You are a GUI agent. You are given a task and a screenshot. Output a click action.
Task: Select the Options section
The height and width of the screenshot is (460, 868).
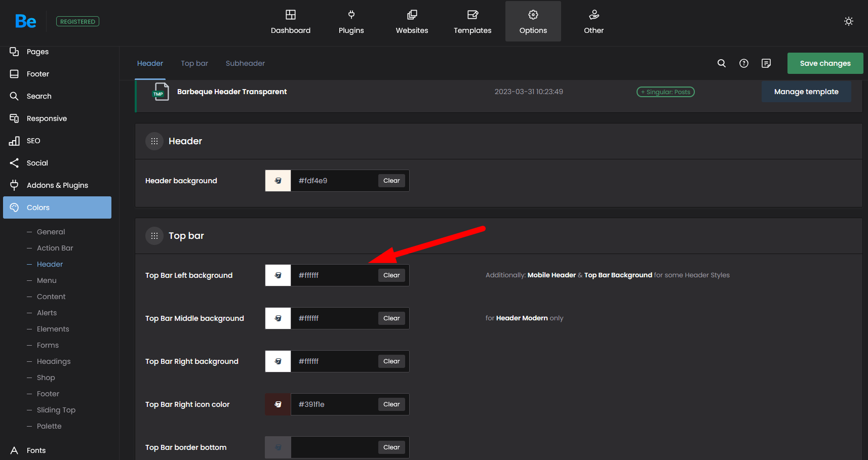click(533, 21)
